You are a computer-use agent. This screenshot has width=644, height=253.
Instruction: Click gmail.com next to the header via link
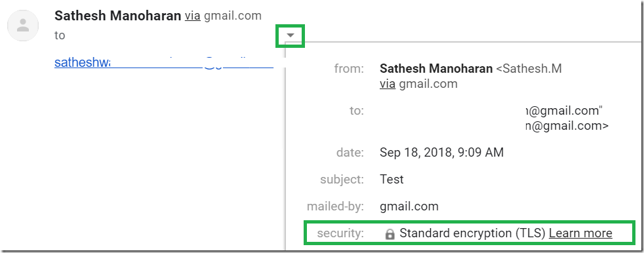coord(233,16)
